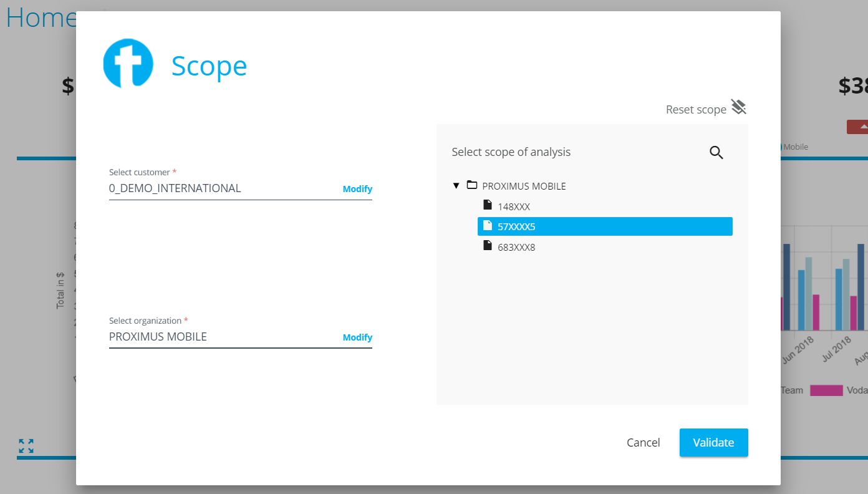Click the pink legend color swatch
Image resolution: width=868 pixels, height=494 pixels.
[826, 390]
